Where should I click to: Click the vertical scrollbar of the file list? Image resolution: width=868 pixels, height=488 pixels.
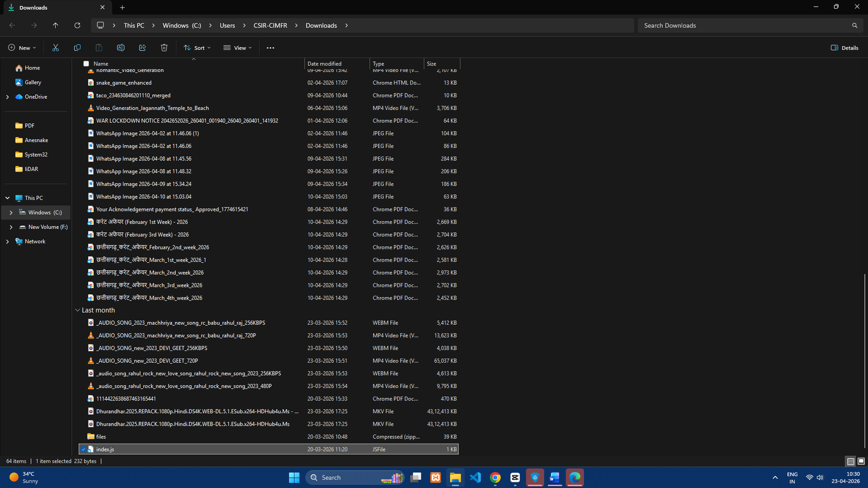[x=865, y=361]
